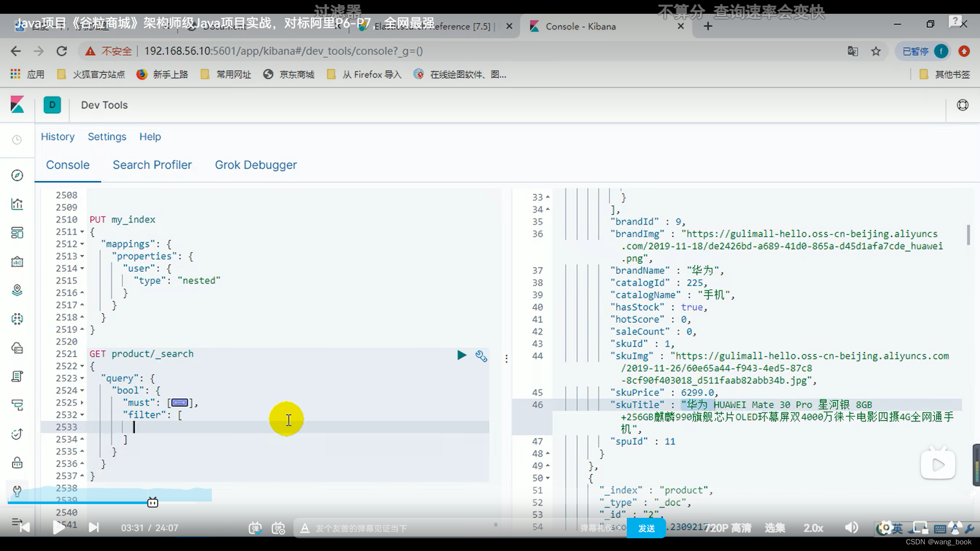Toggle fold arrow at output line 33
Viewport: 980px width, 551px height.
pos(548,197)
